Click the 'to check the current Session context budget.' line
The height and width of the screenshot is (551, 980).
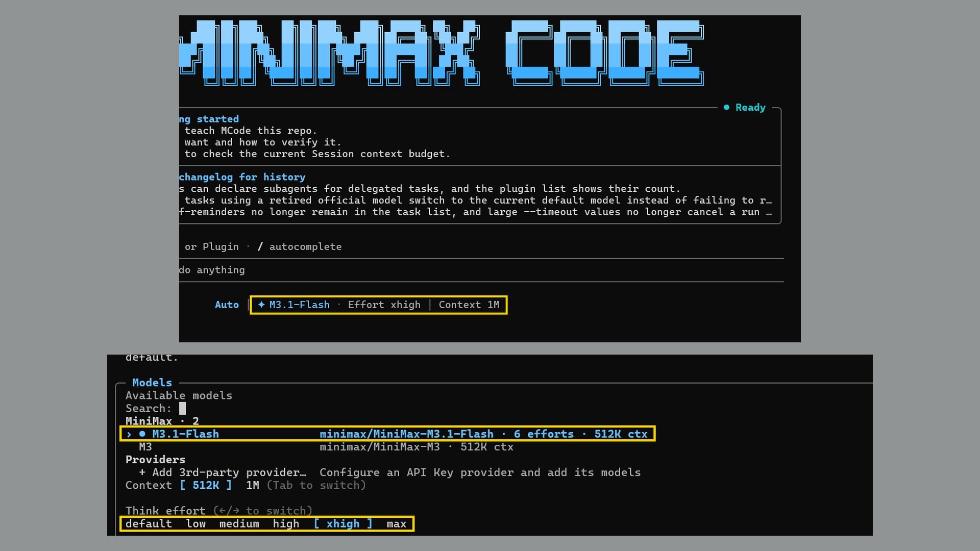(317, 154)
